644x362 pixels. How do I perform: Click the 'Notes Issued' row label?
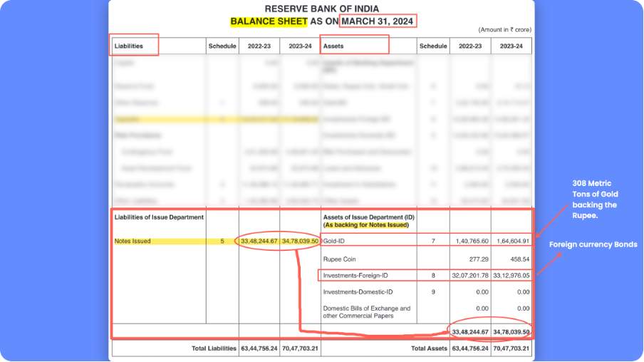[x=133, y=241]
